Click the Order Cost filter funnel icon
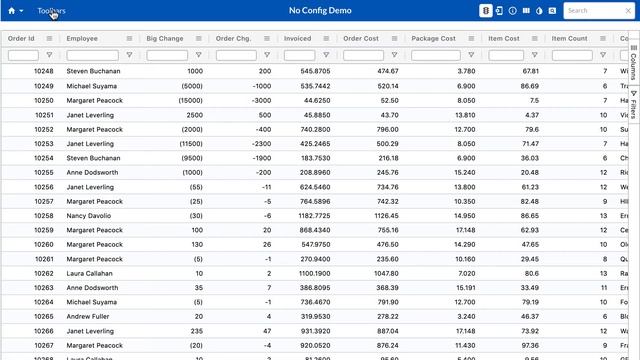 (394, 55)
